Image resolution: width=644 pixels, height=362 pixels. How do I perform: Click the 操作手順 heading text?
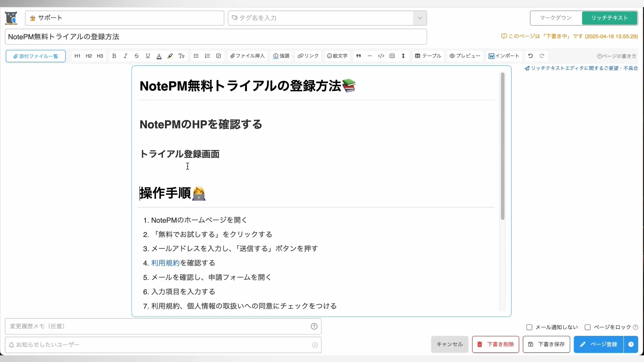165,193
